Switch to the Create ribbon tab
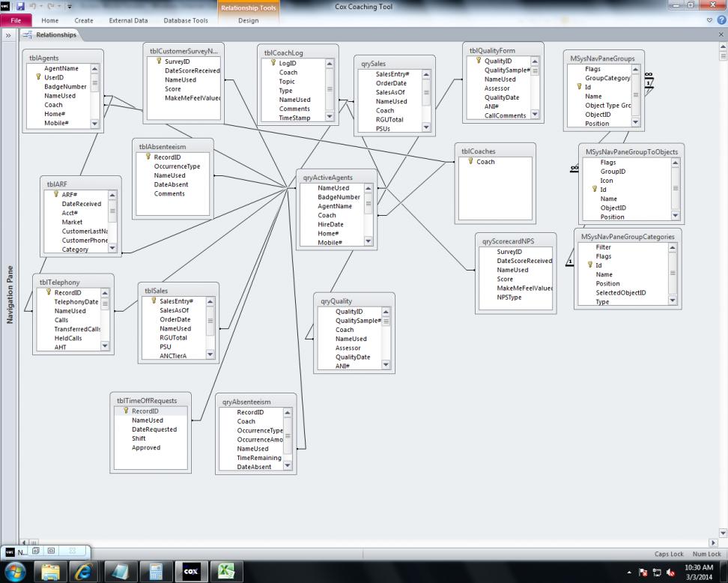The width and height of the screenshot is (728, 583). [x=84, y=20]
